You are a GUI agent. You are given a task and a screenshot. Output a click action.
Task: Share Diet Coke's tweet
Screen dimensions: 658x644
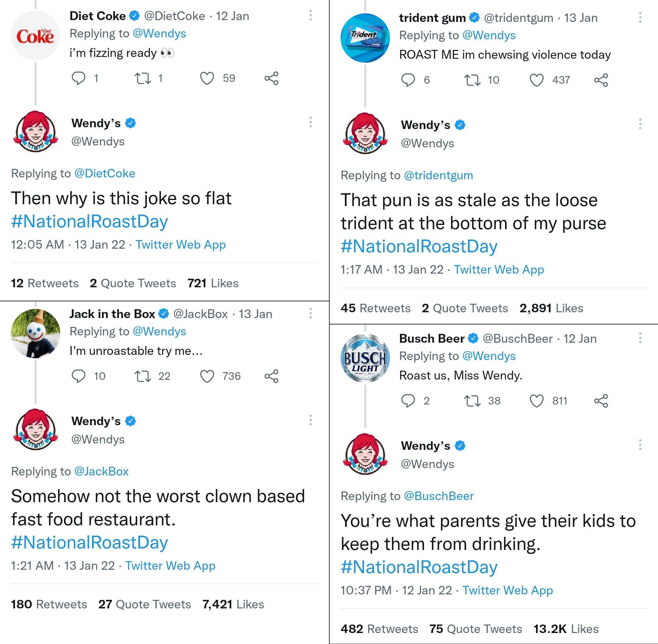[271, 79]
